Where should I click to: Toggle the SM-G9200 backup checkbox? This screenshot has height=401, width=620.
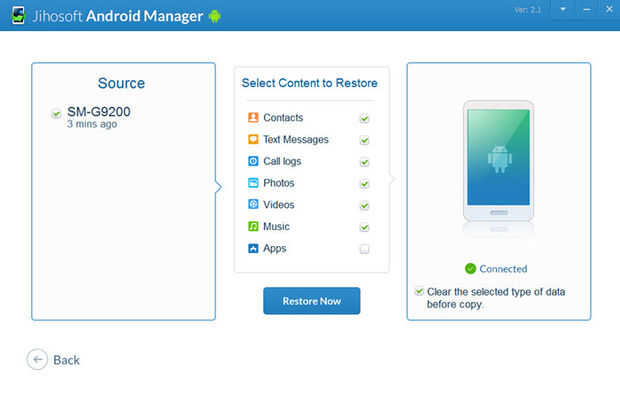tap(56, 114)
